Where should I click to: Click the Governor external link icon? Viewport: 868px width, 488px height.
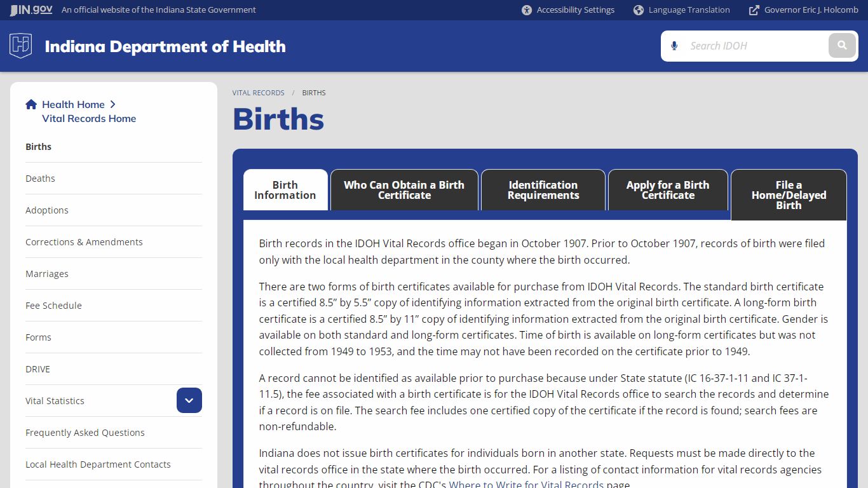point(754,10)
